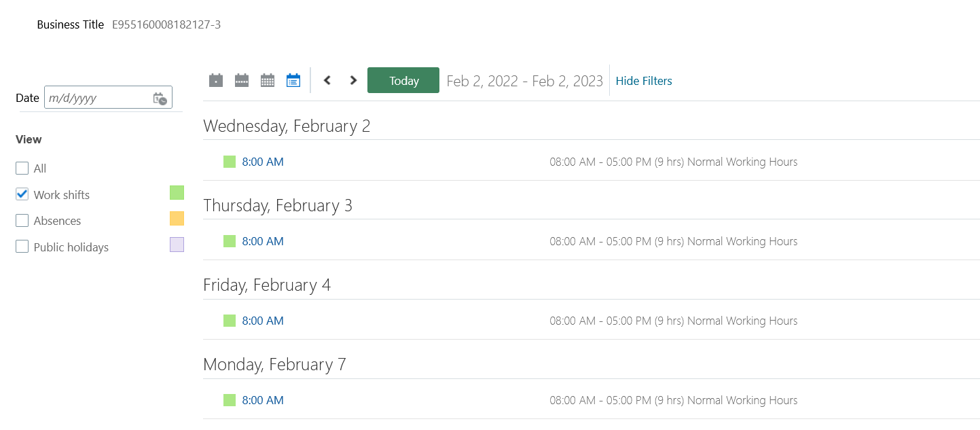Screen dimensions: 980x430
Task: Select the list view calendar icon
Action: coord(293,81)
